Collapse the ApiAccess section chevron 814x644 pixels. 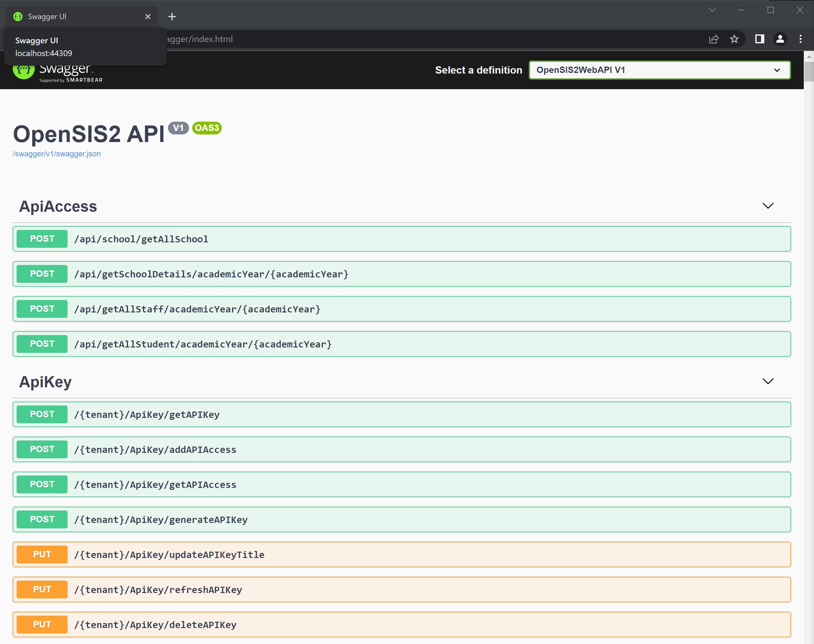pos(767,206)
